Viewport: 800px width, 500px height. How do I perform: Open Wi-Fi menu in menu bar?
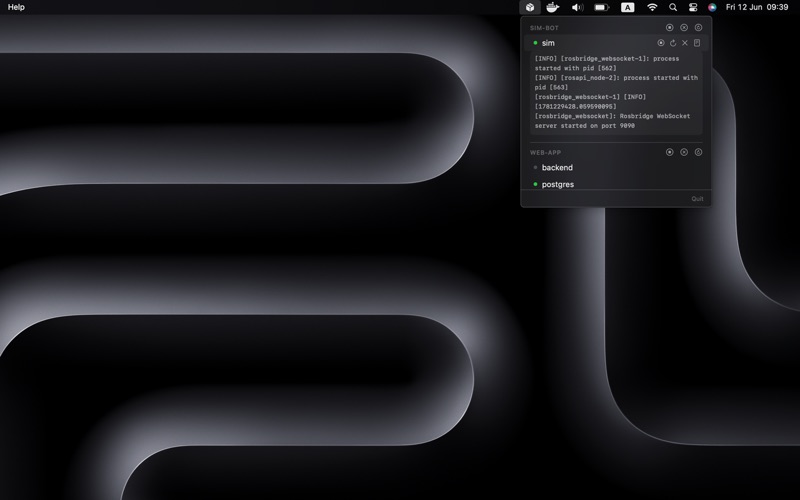tap(652, 7)
